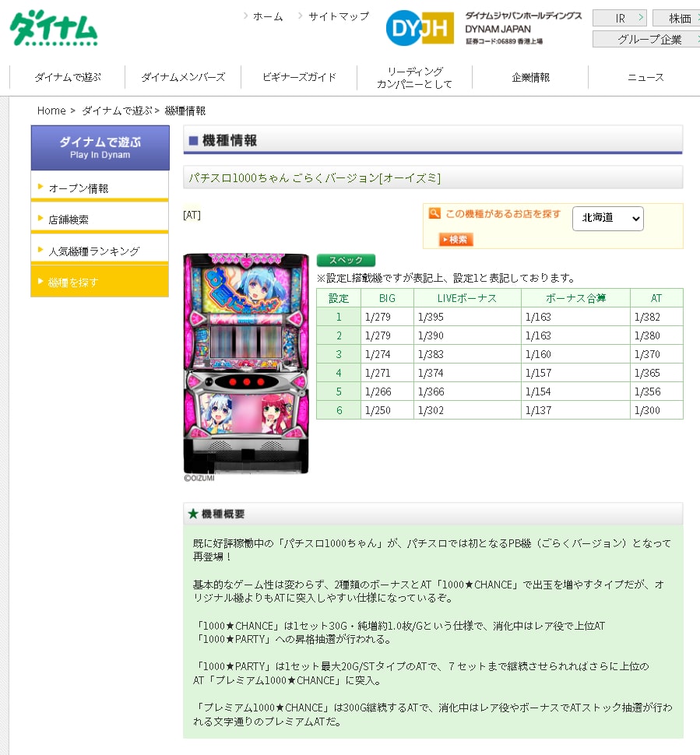
Task: Click the Play In Dynam sidebar header
Action: 100,148
